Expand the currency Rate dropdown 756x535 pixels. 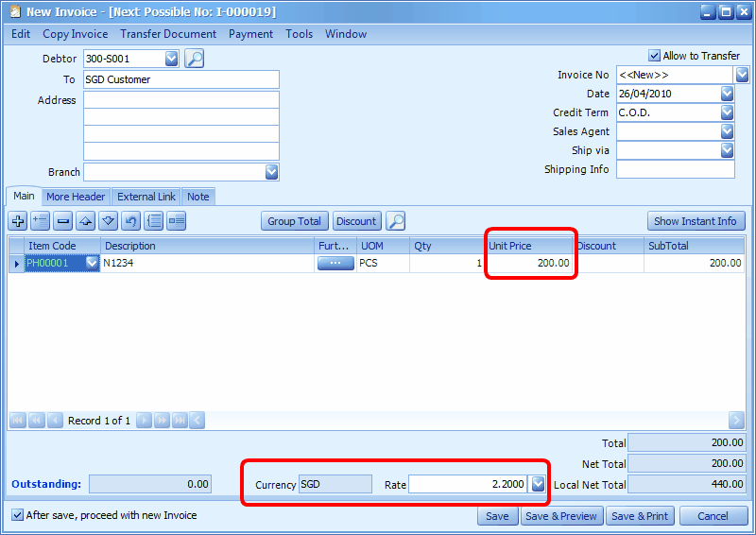pos(538,484)
